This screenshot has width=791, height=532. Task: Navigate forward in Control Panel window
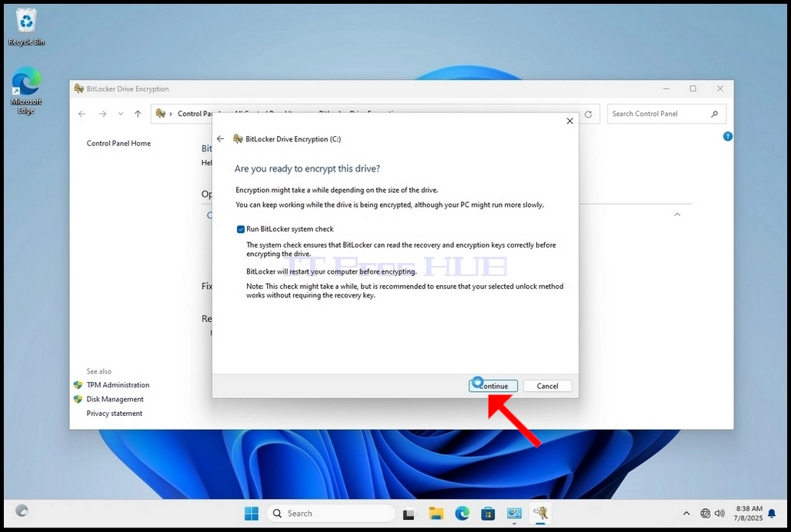[x=102, y=114]
